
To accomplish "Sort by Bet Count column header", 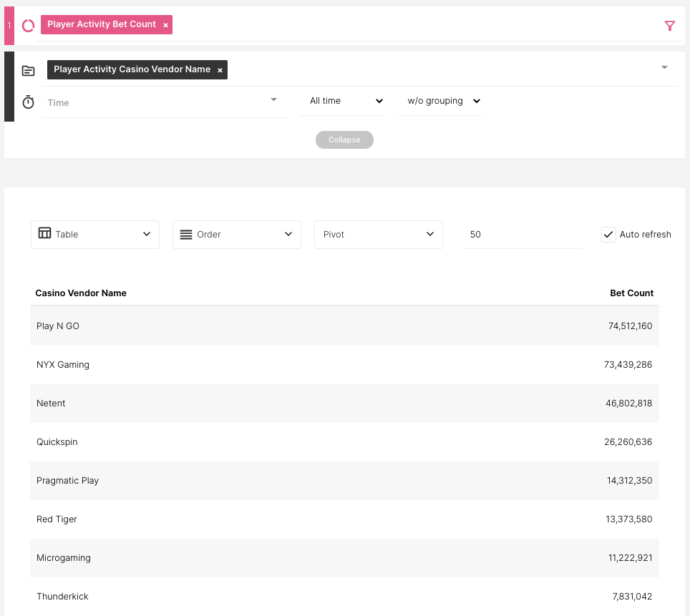I will click(631, 293).
